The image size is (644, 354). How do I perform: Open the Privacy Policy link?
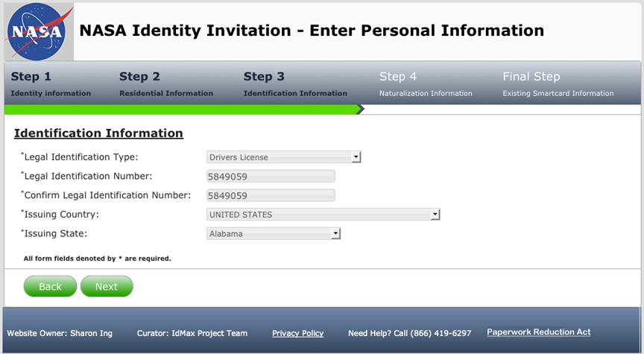point(297,333)
